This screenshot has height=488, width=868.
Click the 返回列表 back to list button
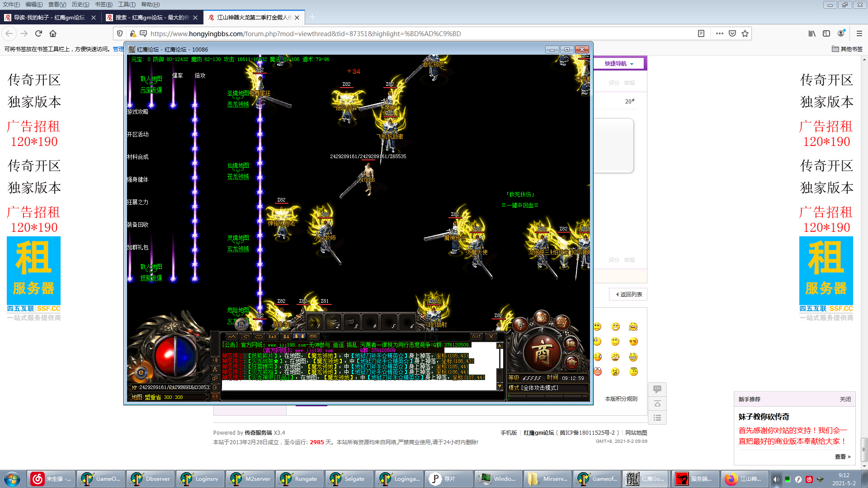(628, 294)
